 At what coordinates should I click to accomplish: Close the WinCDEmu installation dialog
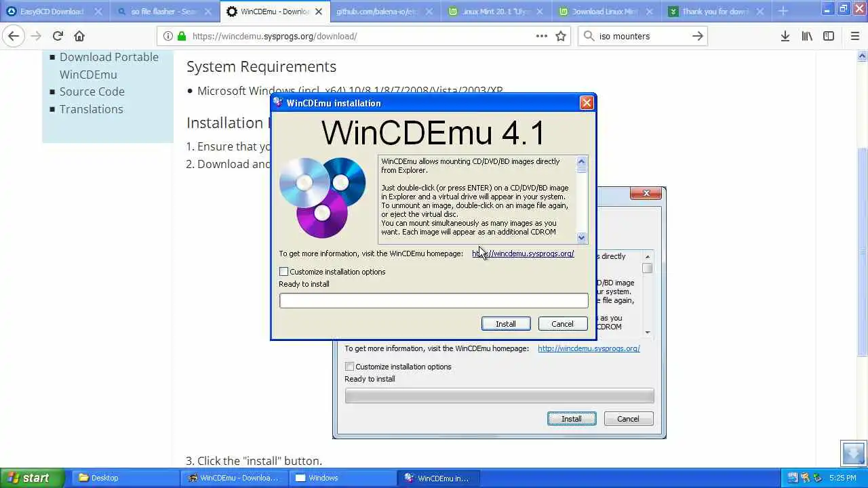(587, 103)
